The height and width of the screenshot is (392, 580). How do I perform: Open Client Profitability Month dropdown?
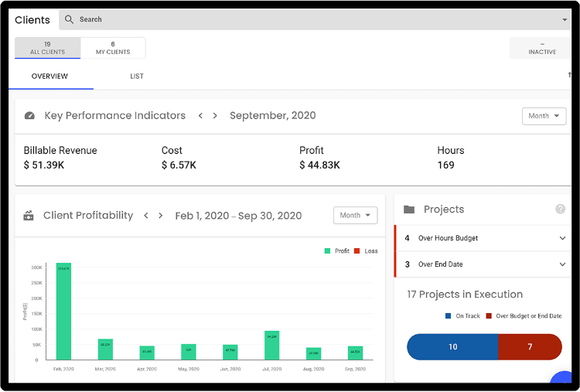tap(355, 215)
